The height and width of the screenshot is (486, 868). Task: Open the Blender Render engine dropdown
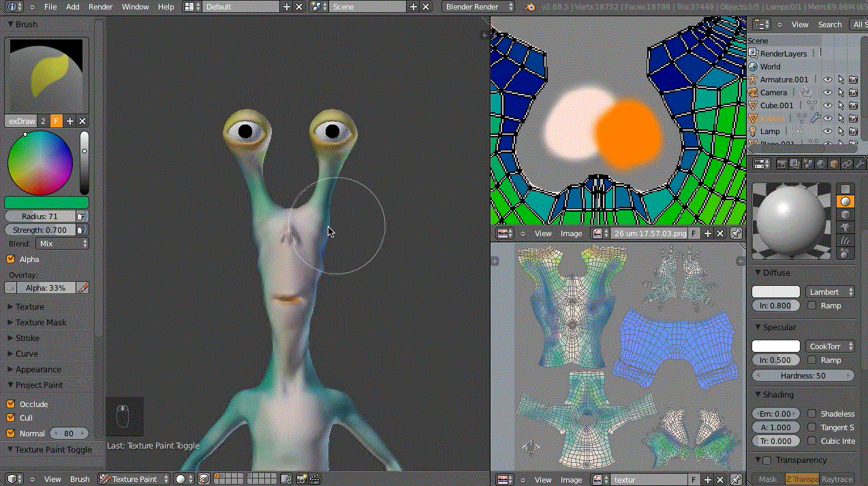[480, 7]
